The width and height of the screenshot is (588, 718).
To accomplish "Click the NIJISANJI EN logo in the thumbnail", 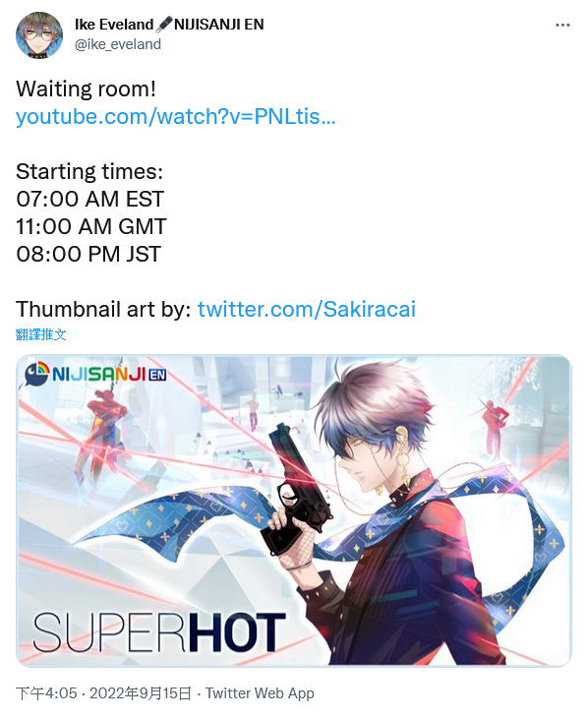I will (95, 374).
